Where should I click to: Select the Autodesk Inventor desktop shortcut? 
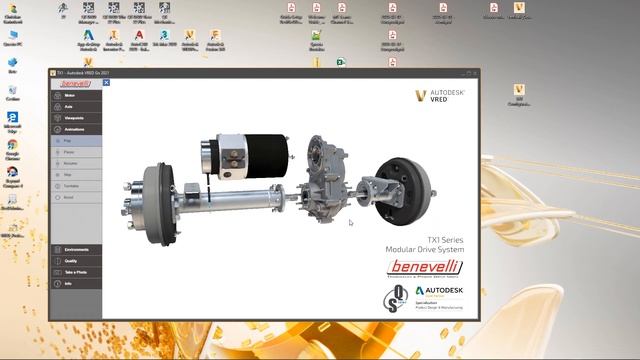(113, 40)
